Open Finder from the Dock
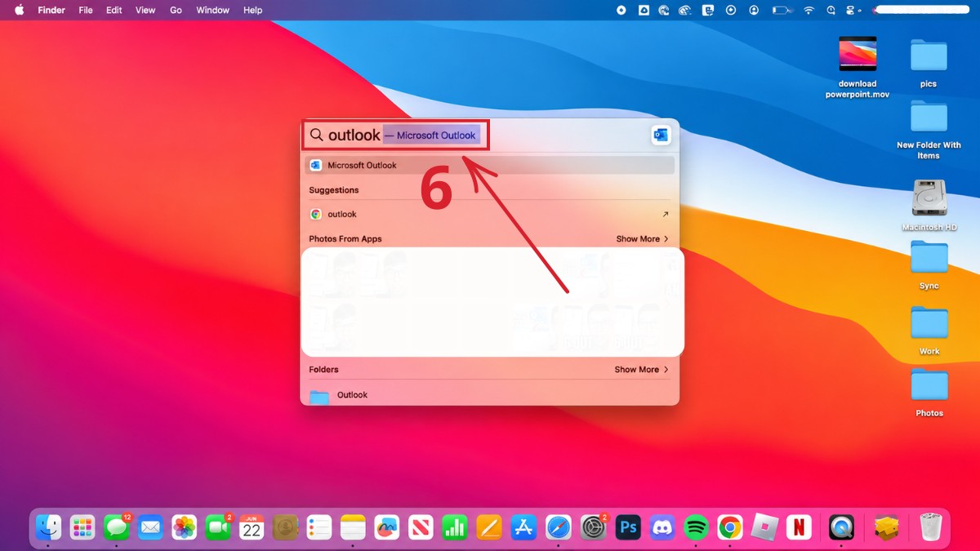Viewport: 980px width, 551px height. (49, 527)
